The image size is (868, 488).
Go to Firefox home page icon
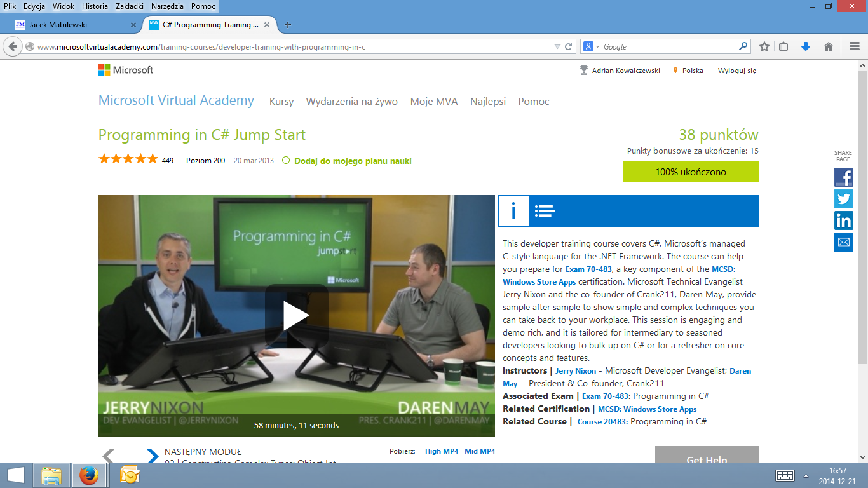829,46
